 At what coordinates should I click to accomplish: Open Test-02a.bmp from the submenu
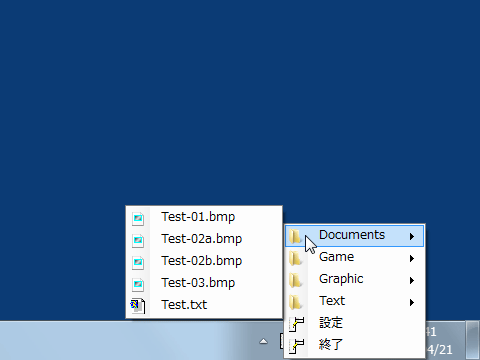[x=204, y=239]
